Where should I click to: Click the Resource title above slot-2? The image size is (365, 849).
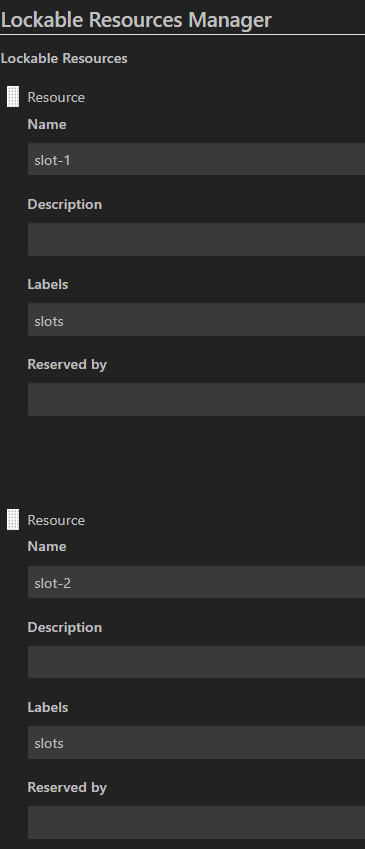pos(56,520)
